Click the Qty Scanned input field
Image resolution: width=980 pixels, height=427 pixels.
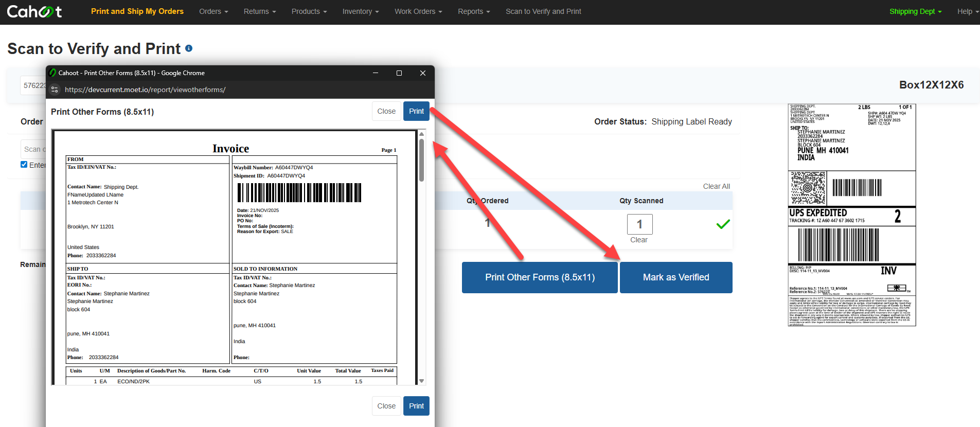pos(640,224)
